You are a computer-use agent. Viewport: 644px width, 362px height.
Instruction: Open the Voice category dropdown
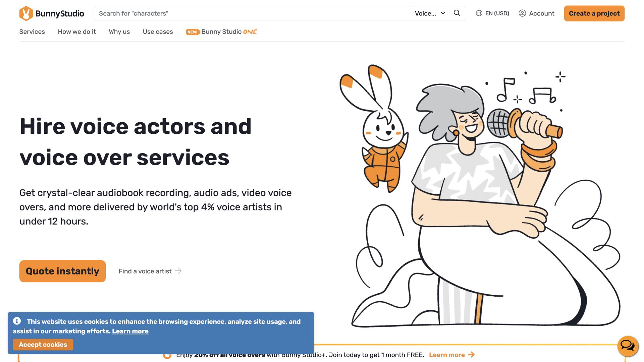pos(430,13)
